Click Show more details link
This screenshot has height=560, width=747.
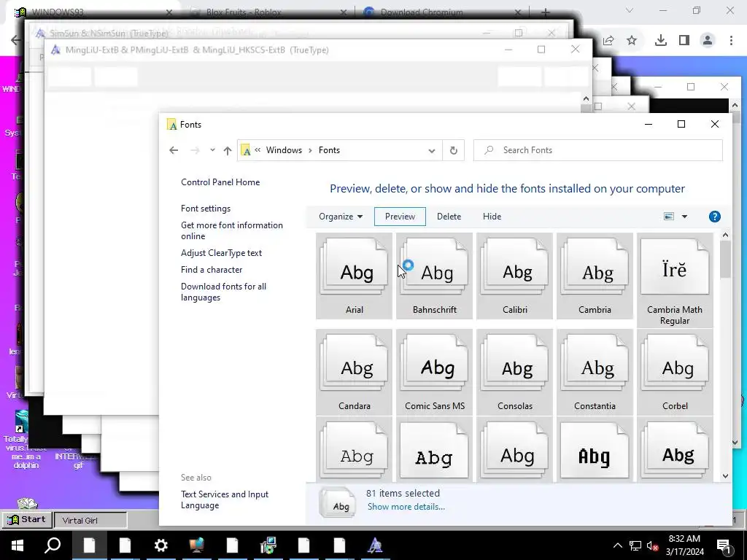(406, 507)
